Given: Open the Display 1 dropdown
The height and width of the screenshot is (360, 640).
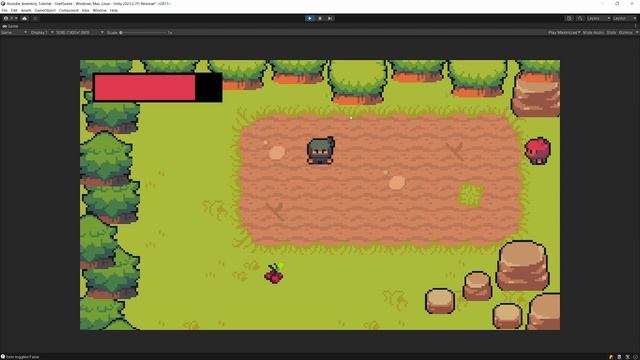Looking at the screenshot, I should coord(42,32).
